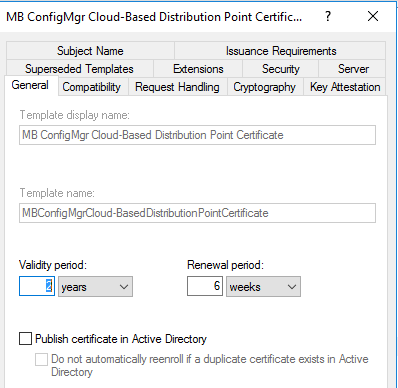Open the Superseded Templates tab
Viewport: 398px width, 388px height.
click(x=79, y=69)
